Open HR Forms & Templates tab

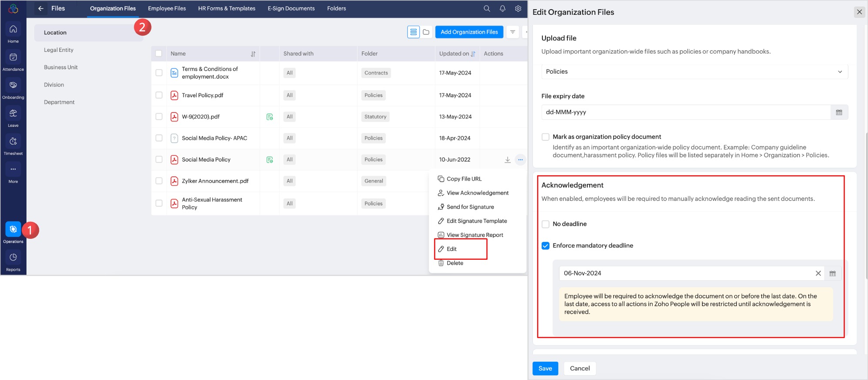tap(227, 8)
